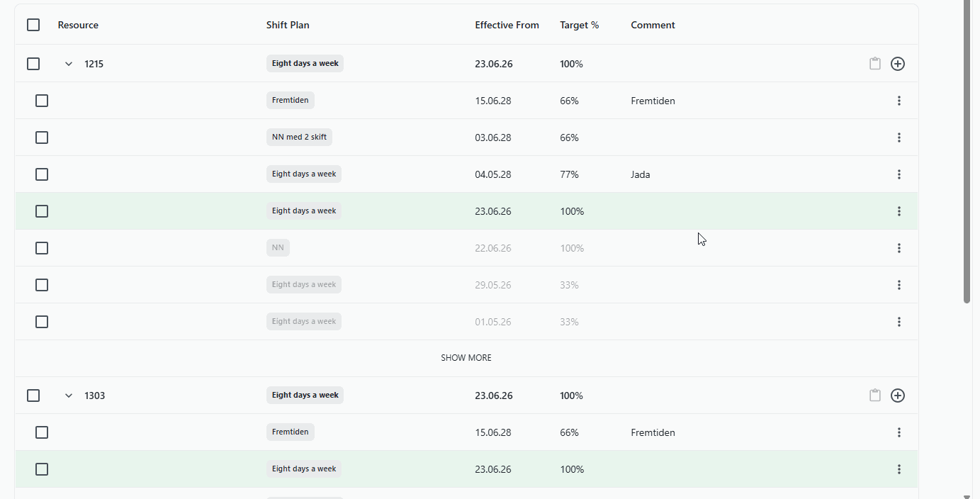Click the add icon for resource 1215
Screen dimensions: 980x499
pos(898,64)
